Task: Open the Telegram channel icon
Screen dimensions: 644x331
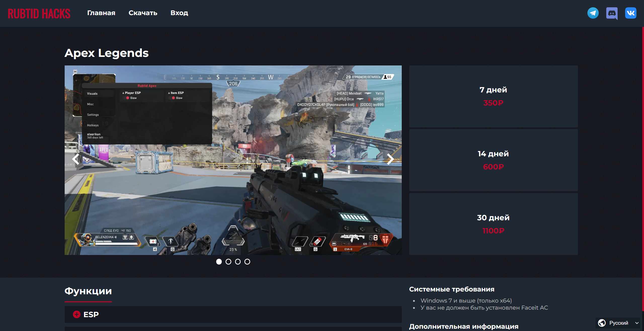Action: pyautogui.click(x=593, y=13)
